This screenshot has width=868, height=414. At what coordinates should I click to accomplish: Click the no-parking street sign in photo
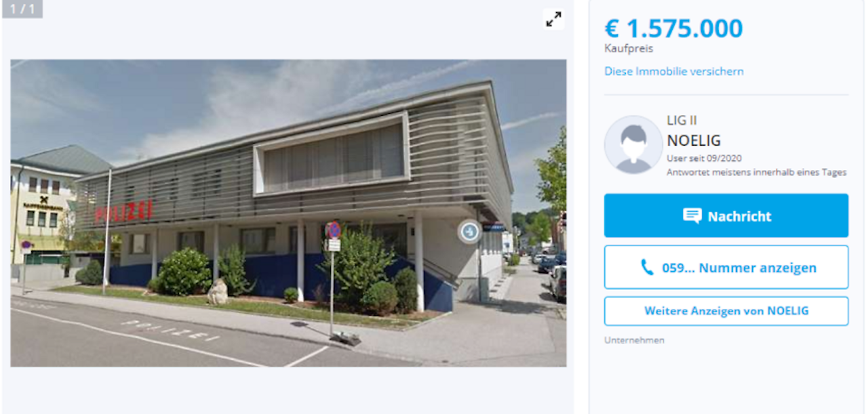click(332, 230)
